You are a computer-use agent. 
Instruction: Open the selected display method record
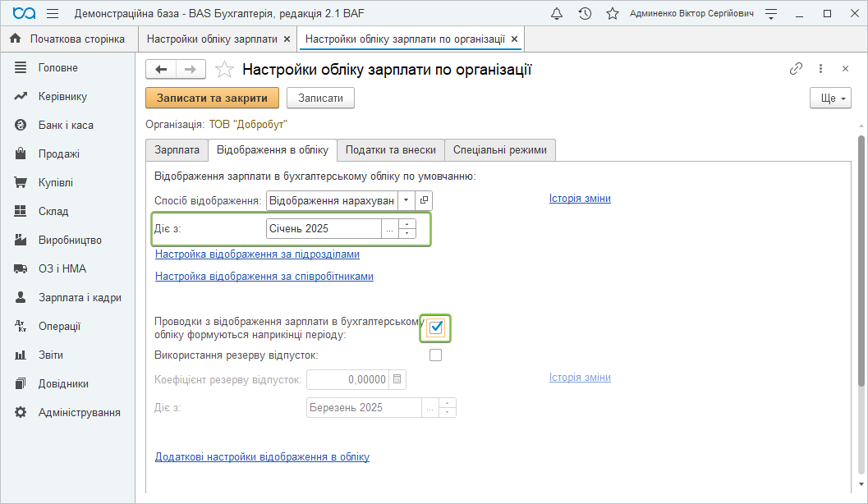tap(424, 200)
